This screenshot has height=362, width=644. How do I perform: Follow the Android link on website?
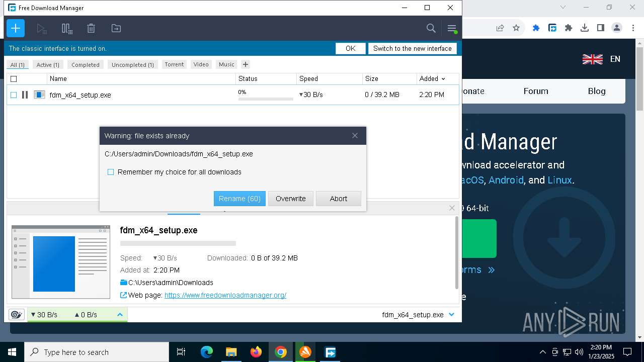pyautogui.click(x=506, y=180)
